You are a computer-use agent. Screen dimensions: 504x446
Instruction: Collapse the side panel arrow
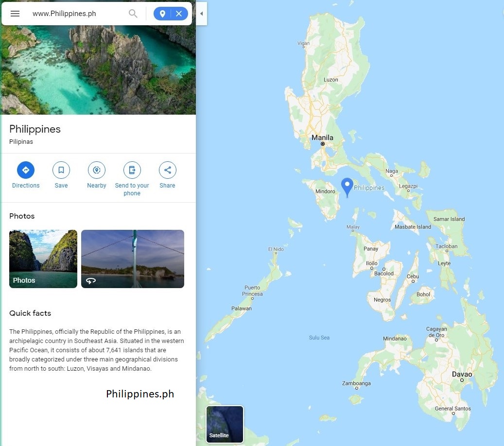202,14
